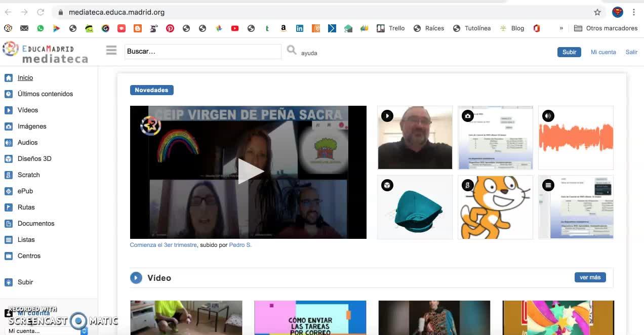Open the Trello bookmark
Viewport: 644px width, 335px height.
[x=391, y=28]
